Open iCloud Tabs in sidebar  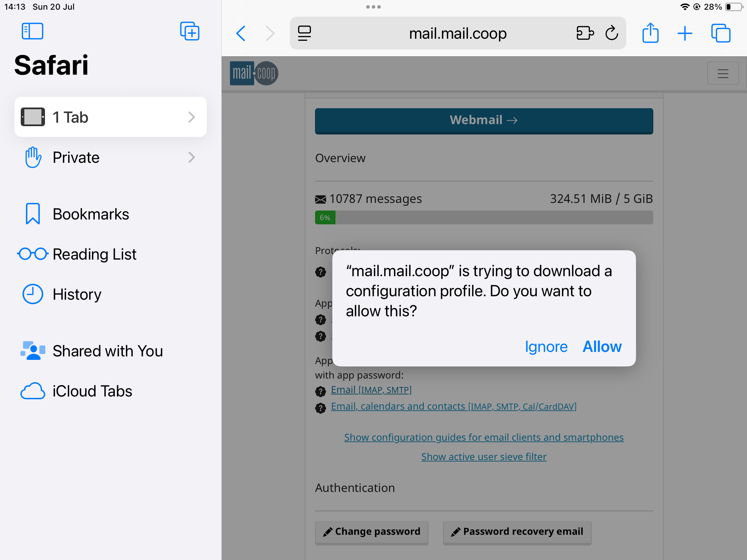111,391
